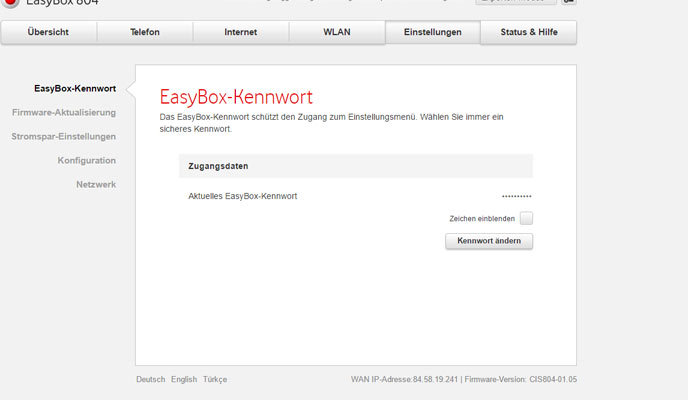Image resolution: width=688 pixels, height=400 pixels.
Task: Select the WLAN tab
Action: click(336, 33)
